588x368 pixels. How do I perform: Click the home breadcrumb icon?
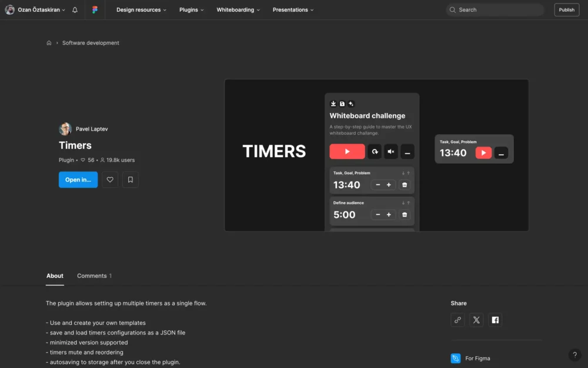49,43
